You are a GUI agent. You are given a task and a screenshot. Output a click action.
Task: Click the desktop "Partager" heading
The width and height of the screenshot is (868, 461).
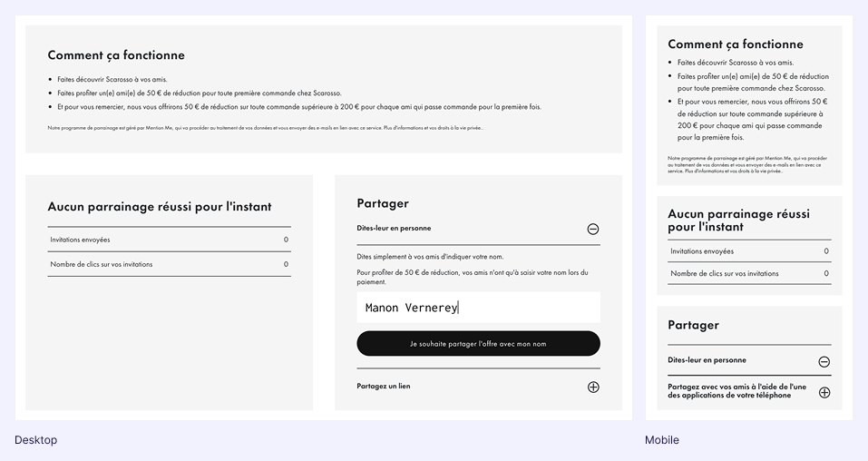(x=383, y=203)
